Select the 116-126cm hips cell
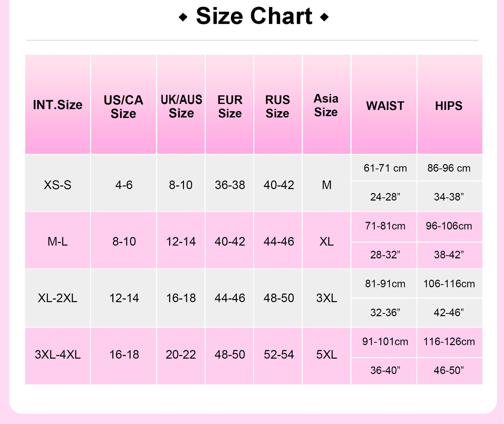This screenshot has width=504, height=424. (449, 341)
